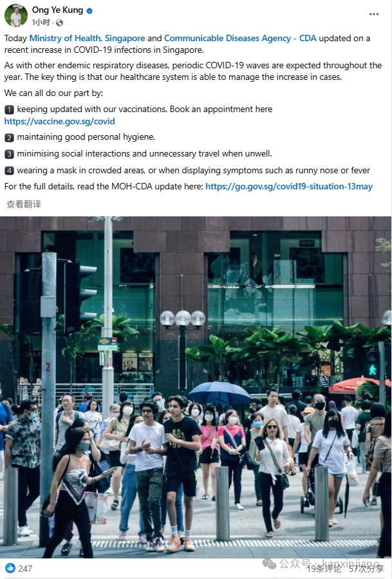Viewport: 392px width, 579px height.
Task: Open the Ministry of Health, Singapore link
Action: coord(87,38)
